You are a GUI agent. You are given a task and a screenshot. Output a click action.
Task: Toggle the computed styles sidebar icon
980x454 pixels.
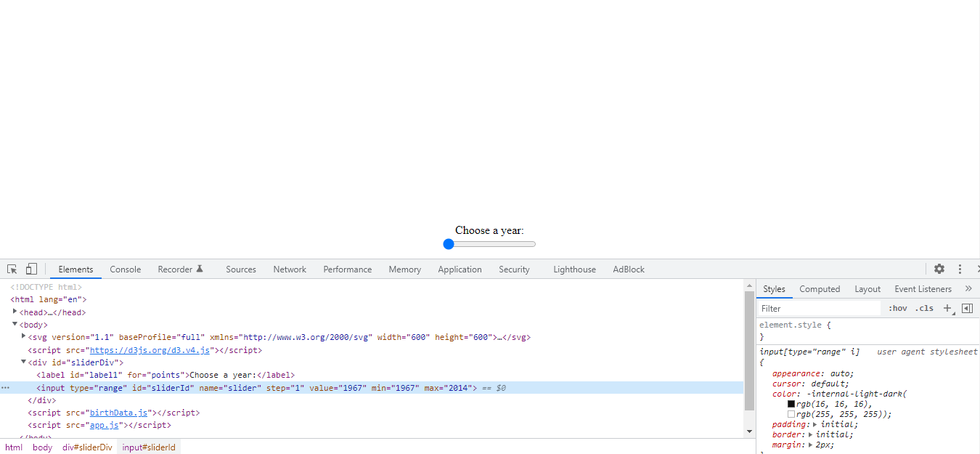pos(967,309)
